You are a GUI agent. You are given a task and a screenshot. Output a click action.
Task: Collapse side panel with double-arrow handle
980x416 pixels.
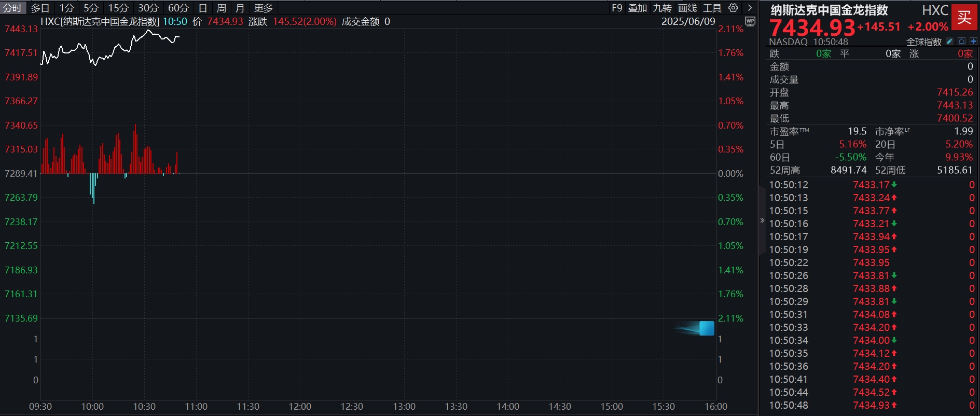[762, 220]
